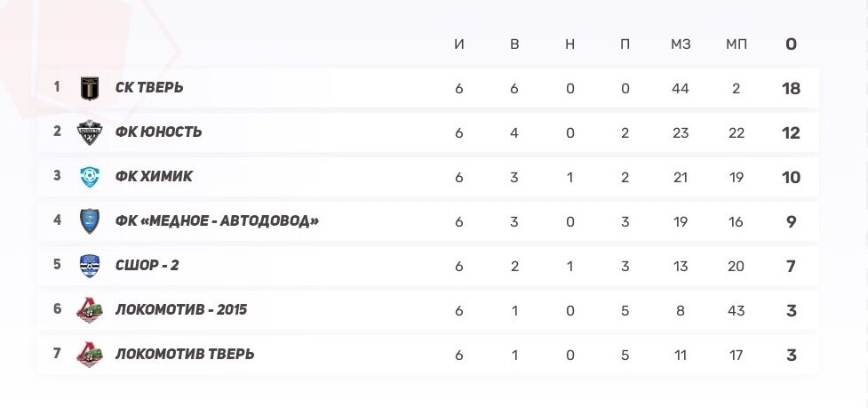Click the СК Тверь team logo
Viewport: 868px width, 408px height.
pos(90,88)
